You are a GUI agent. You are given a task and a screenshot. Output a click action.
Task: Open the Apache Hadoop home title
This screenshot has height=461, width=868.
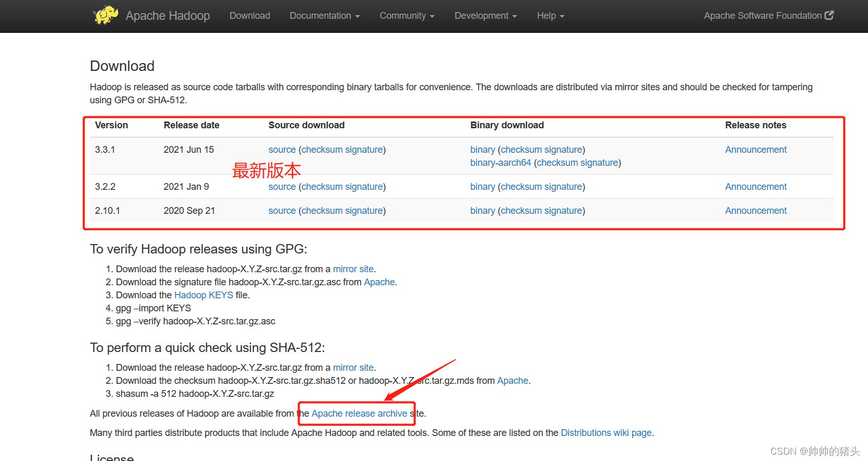click(x=168, y=16)
